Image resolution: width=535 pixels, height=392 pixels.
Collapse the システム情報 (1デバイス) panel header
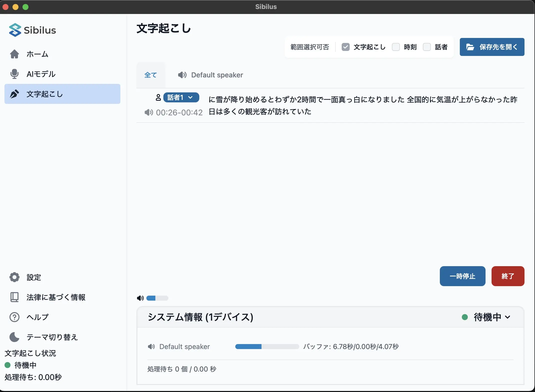330,317
